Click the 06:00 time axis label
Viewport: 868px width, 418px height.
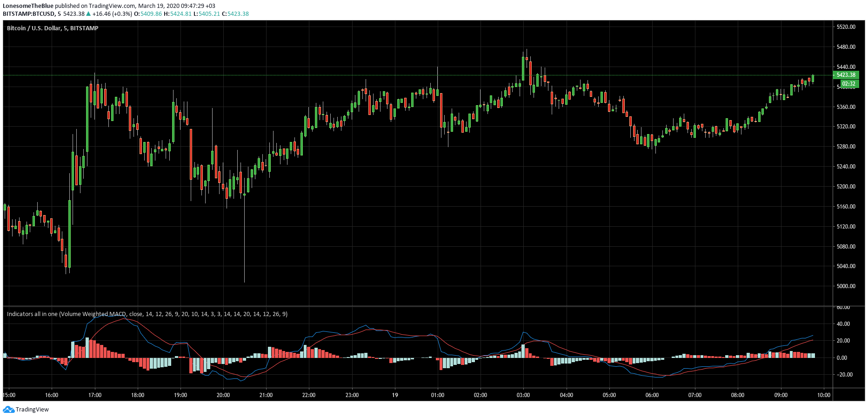pyautogui.click(x=652, y=395)
